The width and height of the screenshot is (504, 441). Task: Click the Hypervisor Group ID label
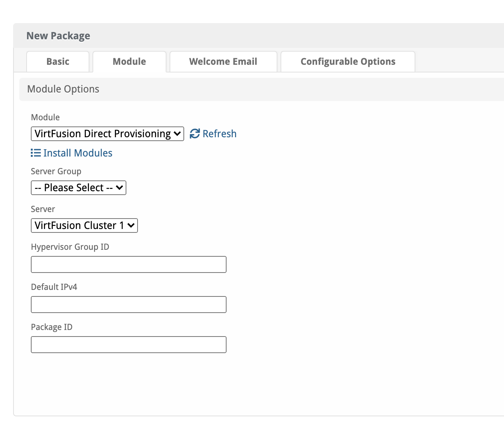click(x=70, y=247)
